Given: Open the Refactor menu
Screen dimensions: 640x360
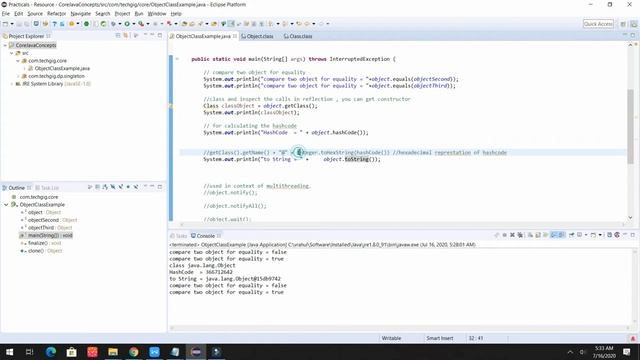Looking at the screenshot, I should coord(56,13).
